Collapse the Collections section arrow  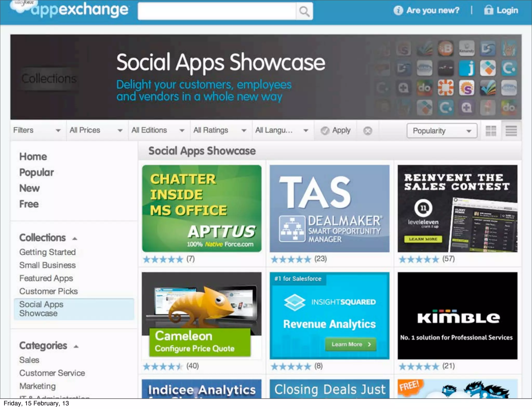pyautogui.click(x=75, y=238)
